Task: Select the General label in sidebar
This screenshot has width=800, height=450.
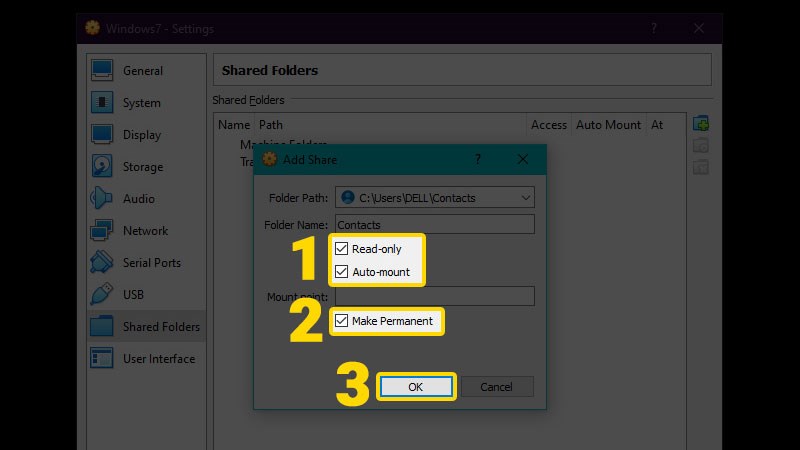Action: pos(143,71)
